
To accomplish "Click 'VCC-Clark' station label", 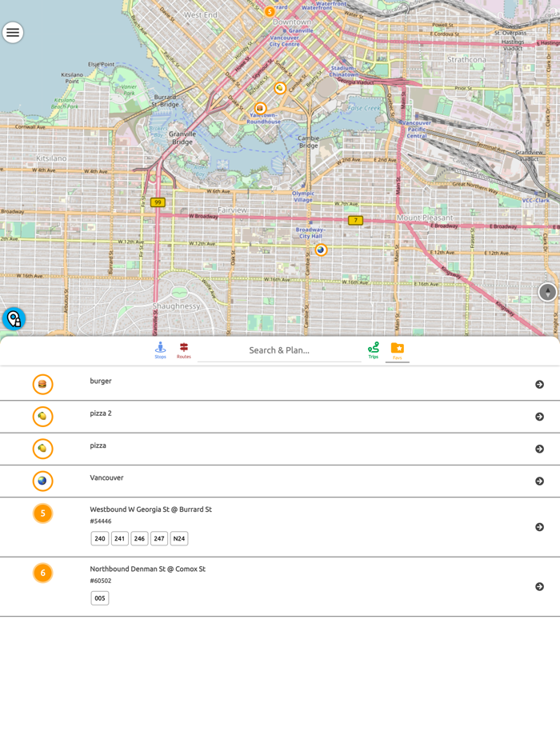I will (x=536, y=201).
